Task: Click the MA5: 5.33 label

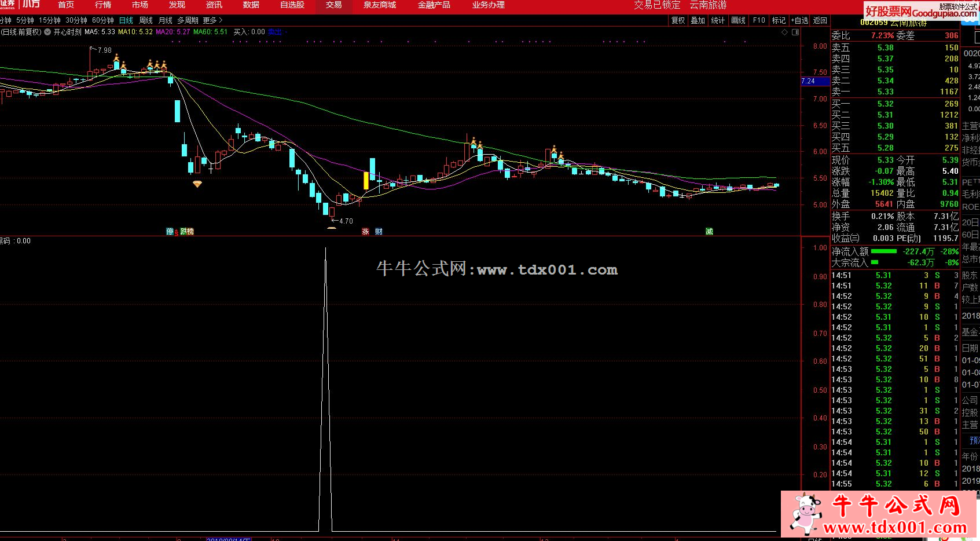Action: [x=100, y=32]
